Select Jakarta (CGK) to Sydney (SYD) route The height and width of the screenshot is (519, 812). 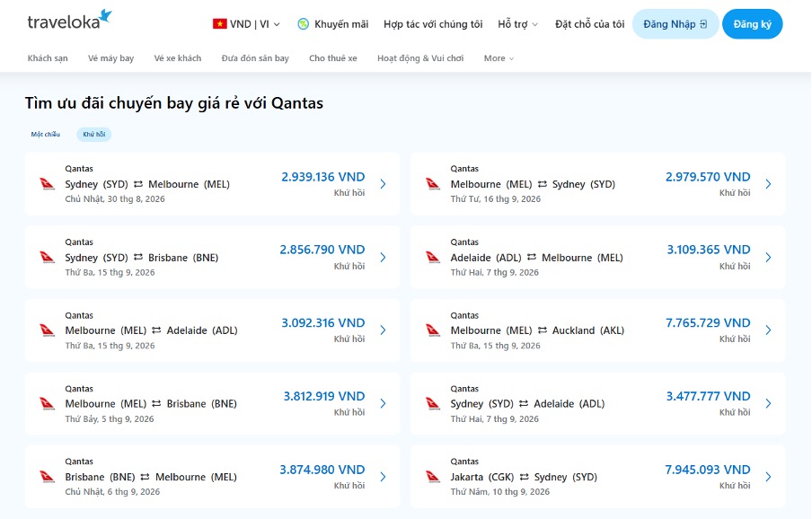(x=524, y=477)
